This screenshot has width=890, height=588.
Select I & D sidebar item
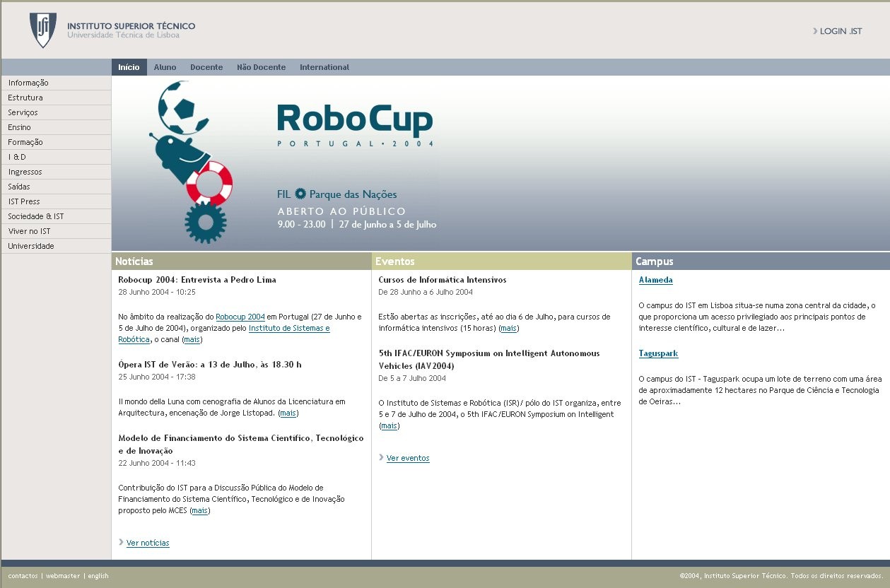[x=56, y=157]
